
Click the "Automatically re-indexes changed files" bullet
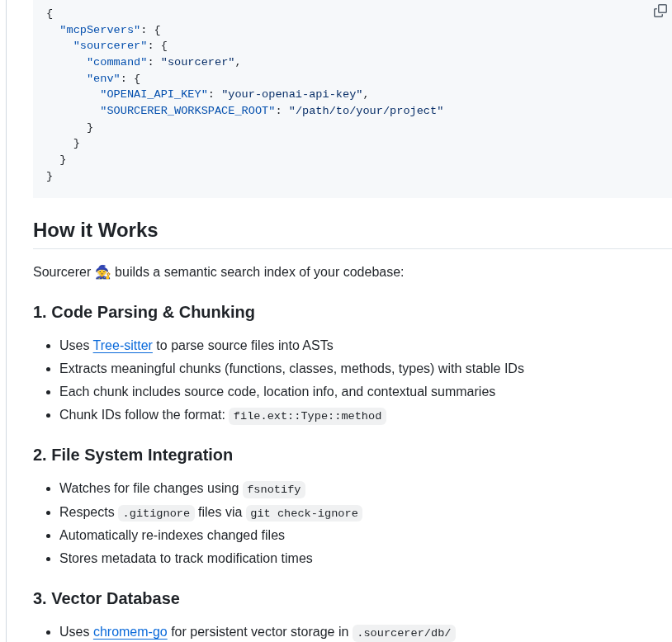click(172, 536)
